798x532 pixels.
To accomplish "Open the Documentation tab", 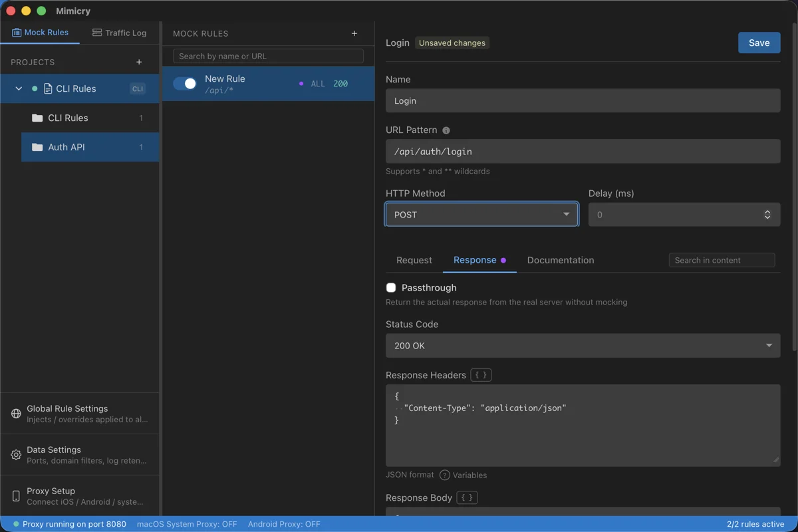I will (x=561, y=260).
